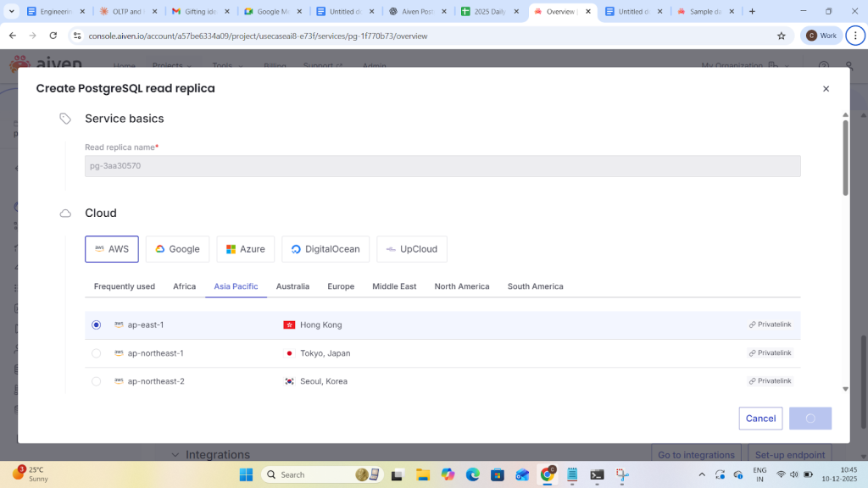The width and height of the screenshot is (868, 488).
Task: Choose Google as cloud provider
Action: click(x=177, y=249)
